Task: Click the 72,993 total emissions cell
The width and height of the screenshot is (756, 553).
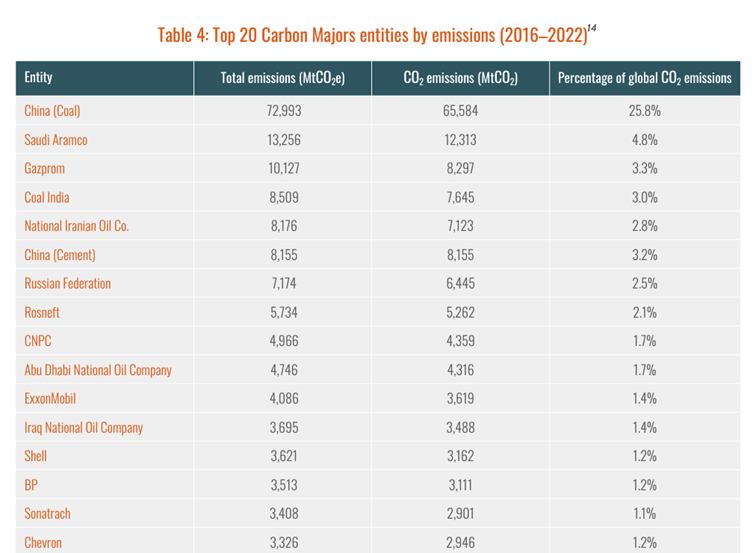Action: (282, 111)
